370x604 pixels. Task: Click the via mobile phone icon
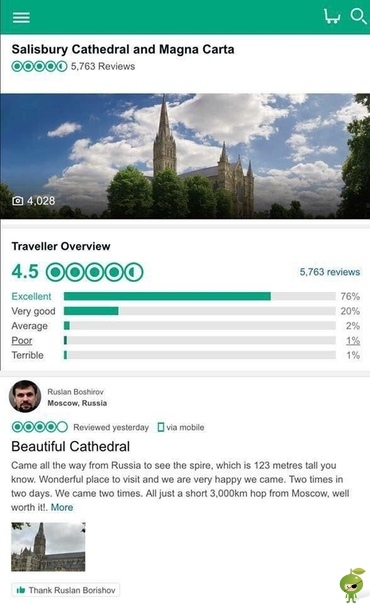click(161, 427)
